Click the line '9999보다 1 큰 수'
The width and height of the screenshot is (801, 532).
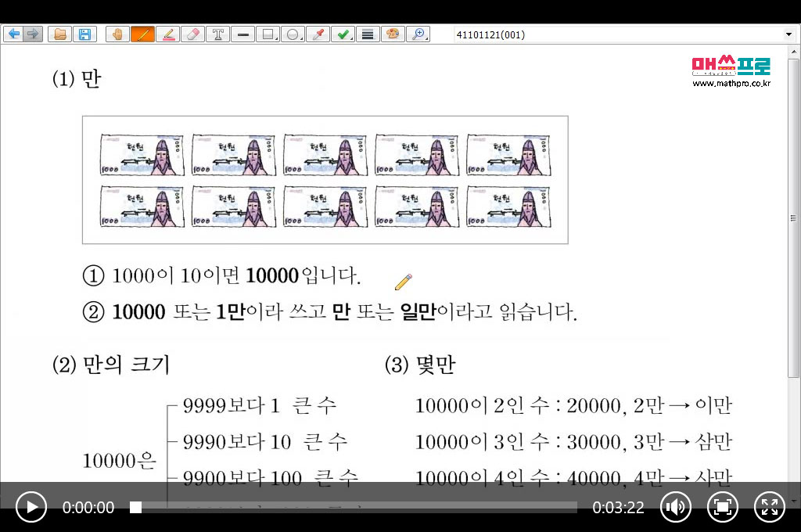click(260, 406)
